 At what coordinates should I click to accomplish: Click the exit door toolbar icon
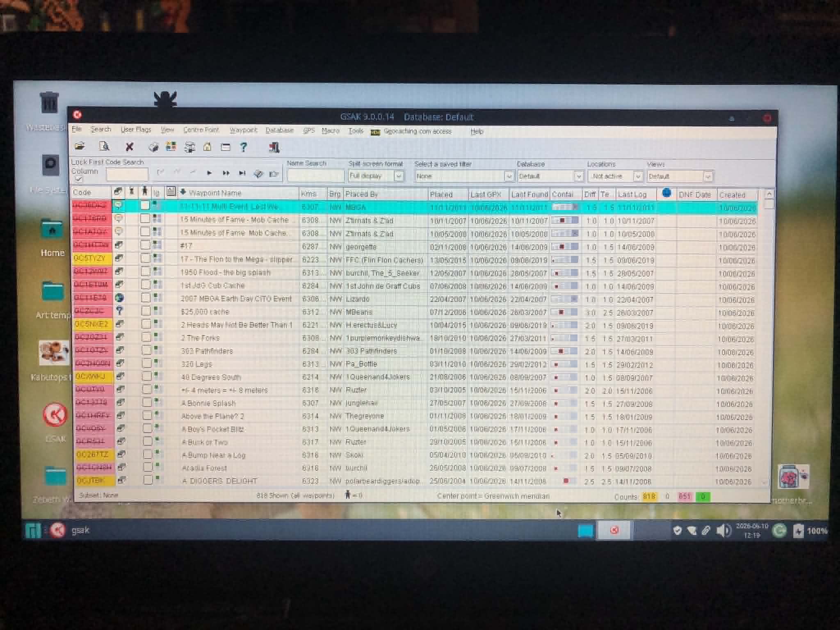click(x=274, y=147)
